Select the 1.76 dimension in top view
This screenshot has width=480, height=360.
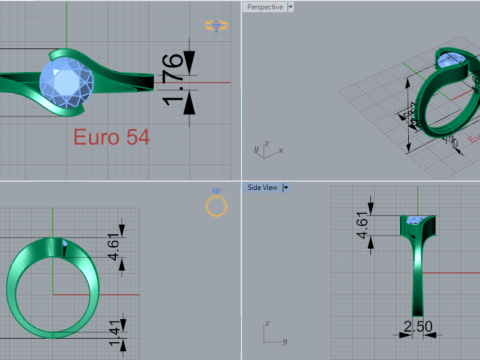pos(173,80)
